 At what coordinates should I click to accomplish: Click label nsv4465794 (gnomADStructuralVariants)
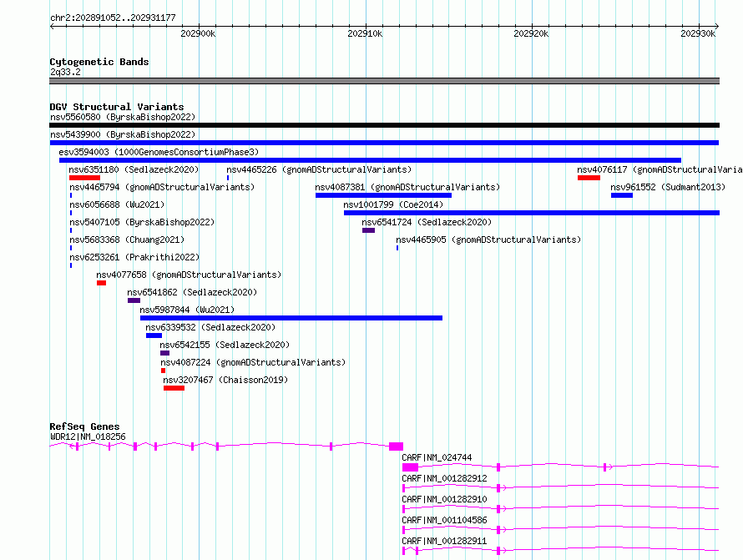tap(162, 187)
